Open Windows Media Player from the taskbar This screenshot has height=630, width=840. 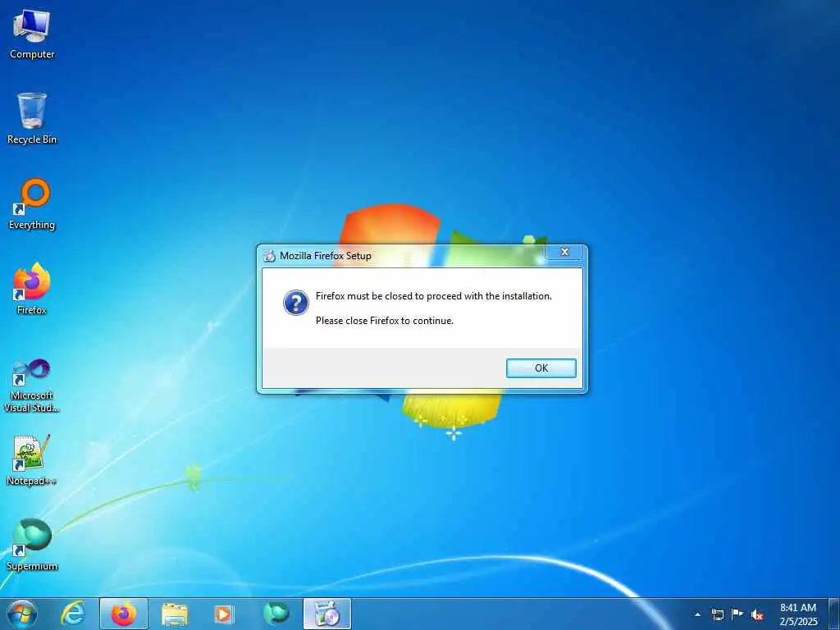pos(224,614)
